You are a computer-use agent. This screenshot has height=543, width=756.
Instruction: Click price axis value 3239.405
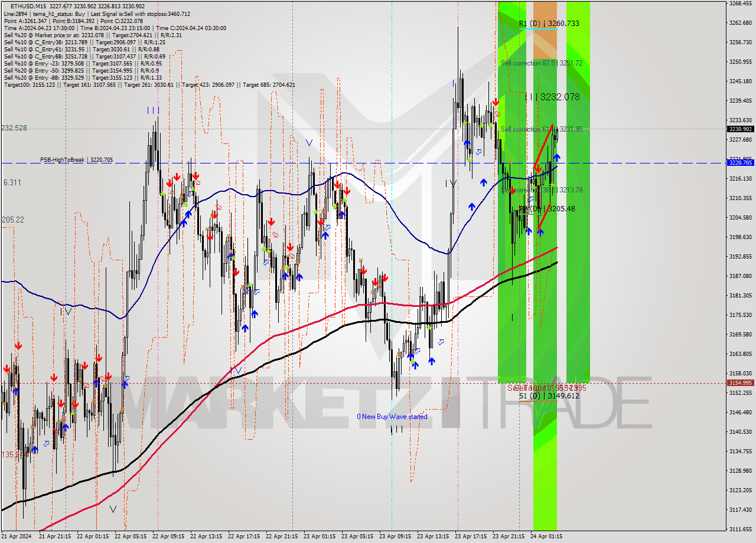[x=740, y=100]
